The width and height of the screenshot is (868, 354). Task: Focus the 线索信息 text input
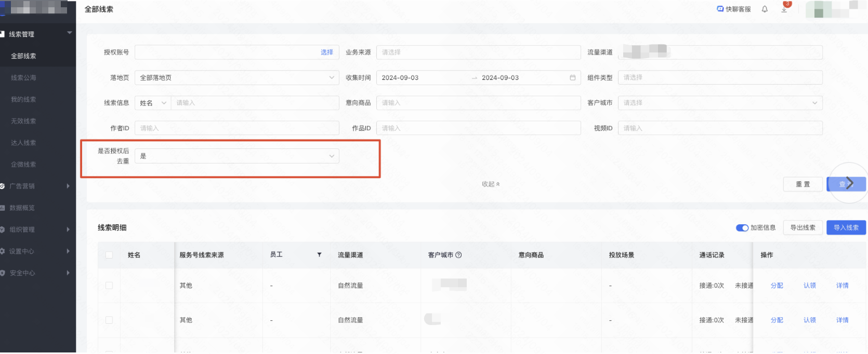coord(255,103)
